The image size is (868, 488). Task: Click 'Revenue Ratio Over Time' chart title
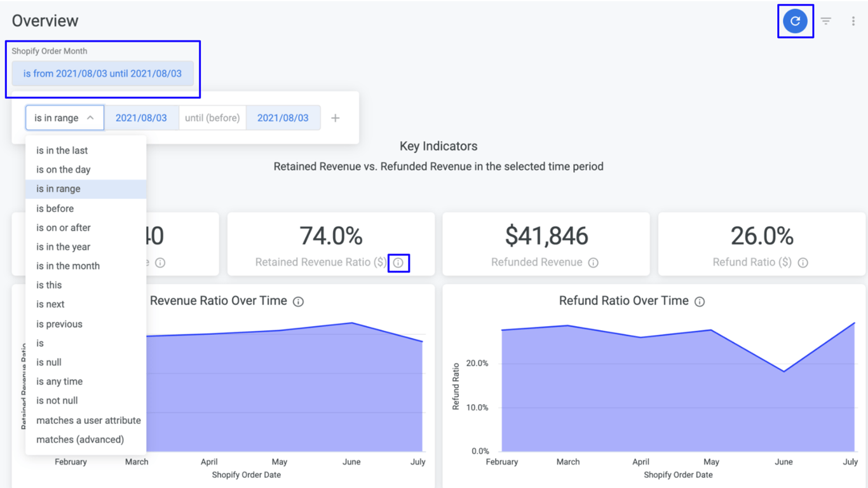pos(219,301)
